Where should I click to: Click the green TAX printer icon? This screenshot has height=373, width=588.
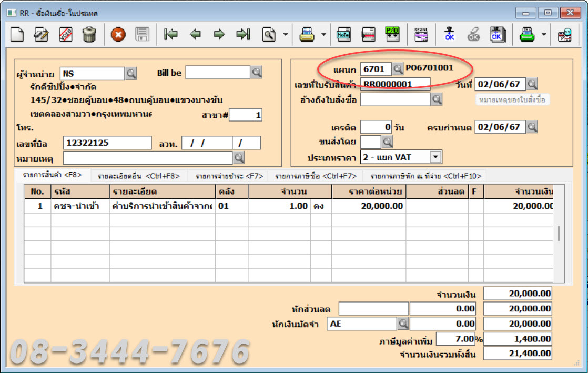(527, 35)
